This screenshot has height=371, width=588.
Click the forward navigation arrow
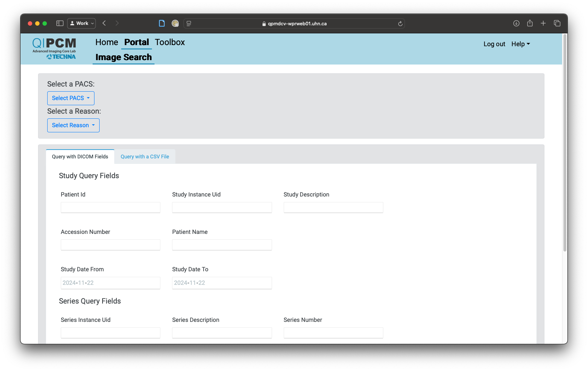point(117,23)
